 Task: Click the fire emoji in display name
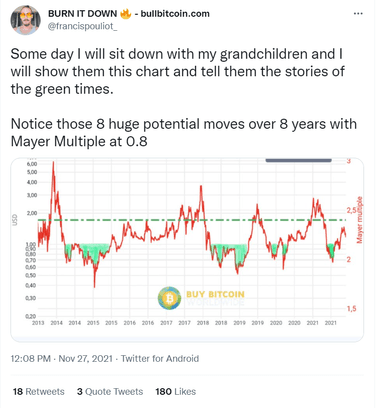(125, 14)
